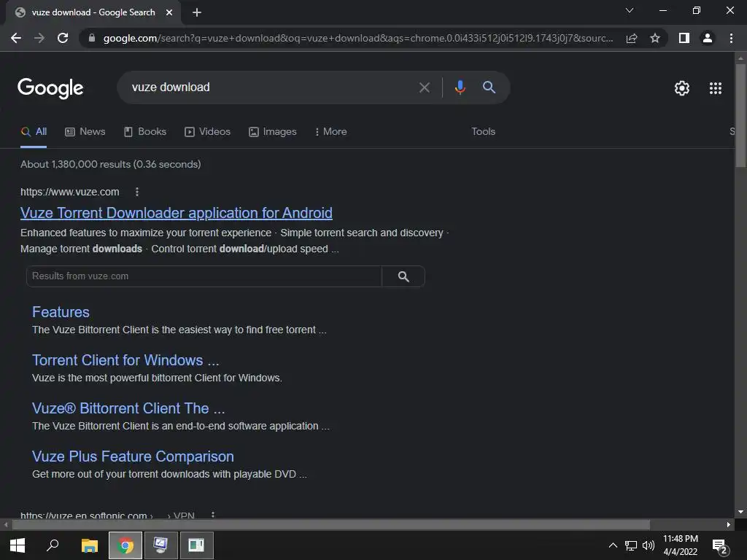
Task: Switch to the Videos tab
Action: (208, 132)
